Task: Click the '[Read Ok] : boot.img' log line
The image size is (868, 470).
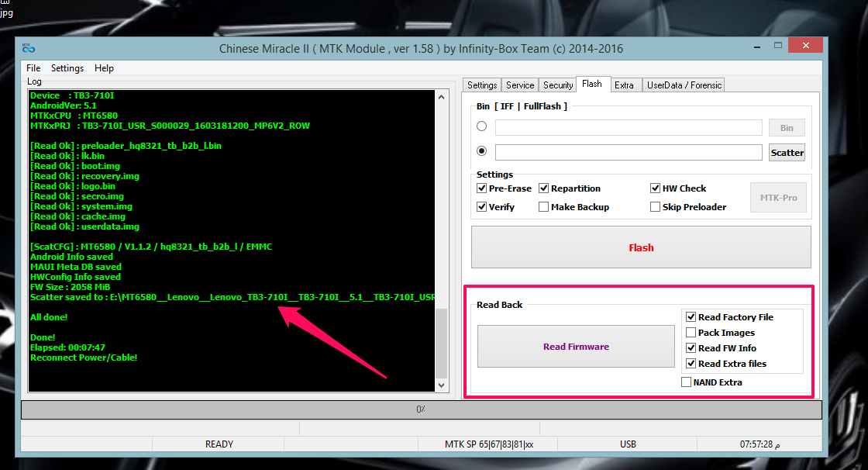Action: [x=74, y=166]
